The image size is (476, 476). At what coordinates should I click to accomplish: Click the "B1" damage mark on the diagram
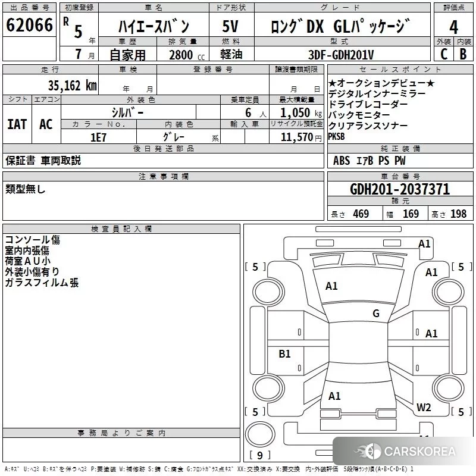(285, 354)
